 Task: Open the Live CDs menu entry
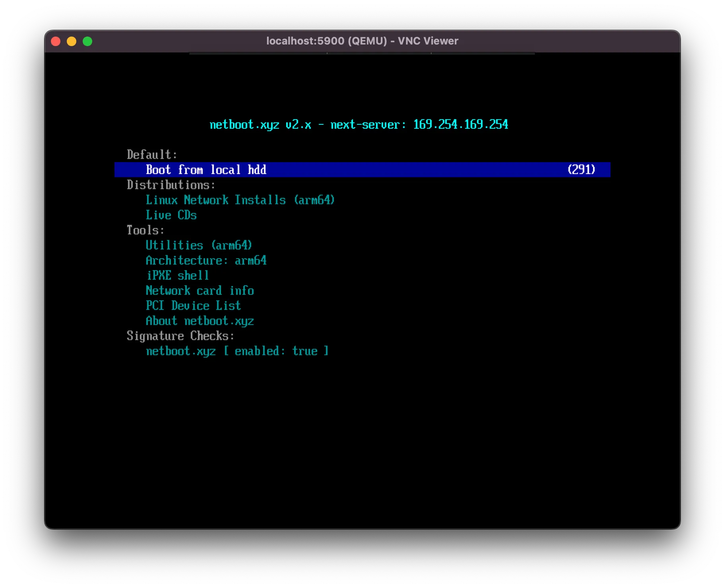click(x=171, y=215)
